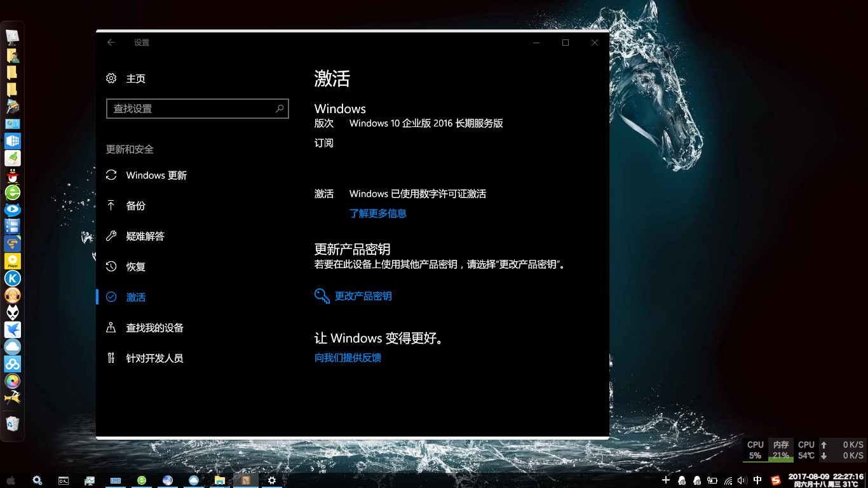This screenshot has width=868, height=488.
Task: Click the text Windows 已使用数字许可证激活
Action: pyautogui.click(x=417, y=194)
